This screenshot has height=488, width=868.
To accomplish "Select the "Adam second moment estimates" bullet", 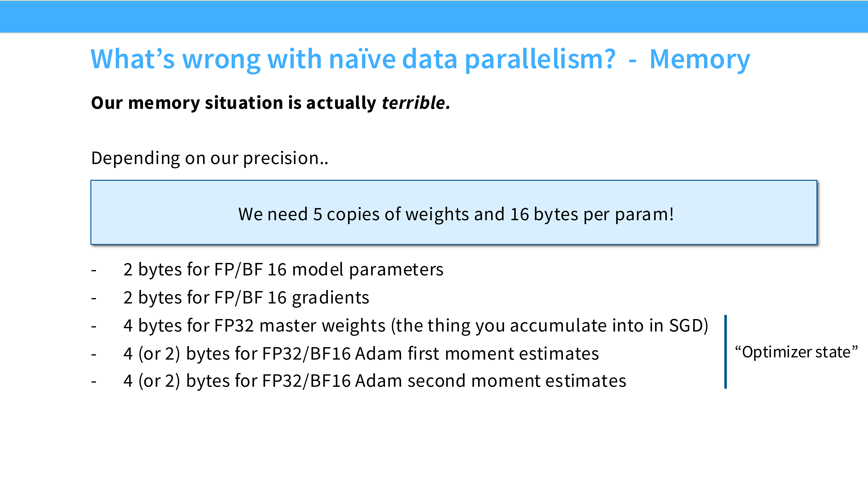I will 374,381.
